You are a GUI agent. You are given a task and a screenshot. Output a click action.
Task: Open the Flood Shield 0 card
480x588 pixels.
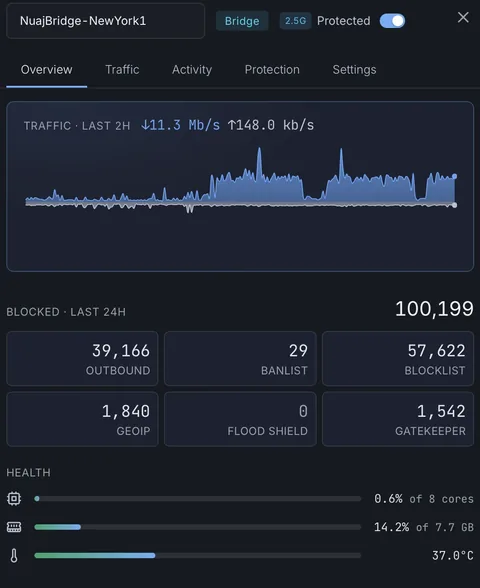click(x=240, y=419)
